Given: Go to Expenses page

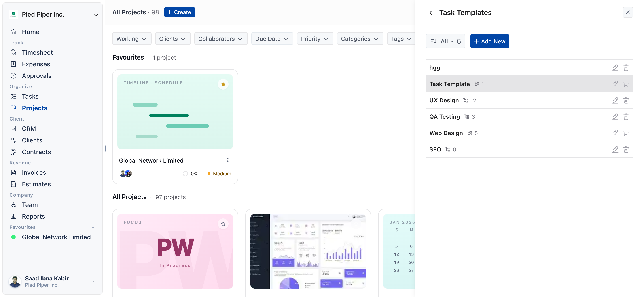Looking at the screenshot, I should coord(36,64).
